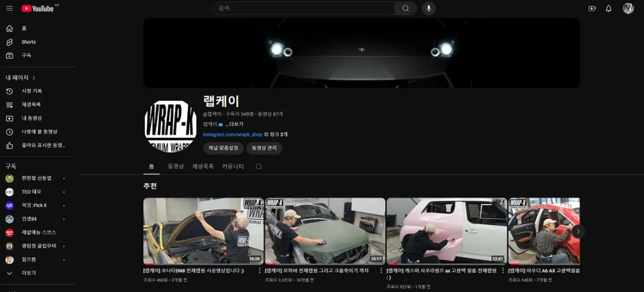Open the account avatar menu
The image size is (644, 292).
[628, 8]
